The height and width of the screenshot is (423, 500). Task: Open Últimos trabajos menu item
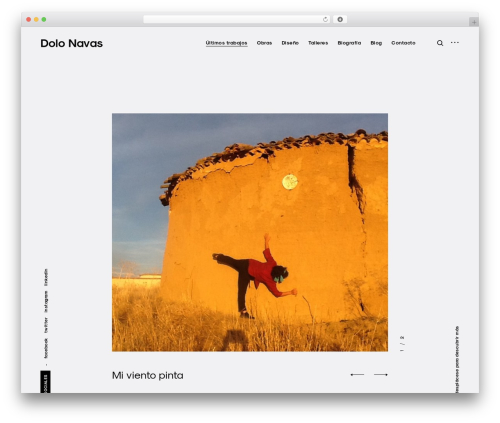coord(226,43)
